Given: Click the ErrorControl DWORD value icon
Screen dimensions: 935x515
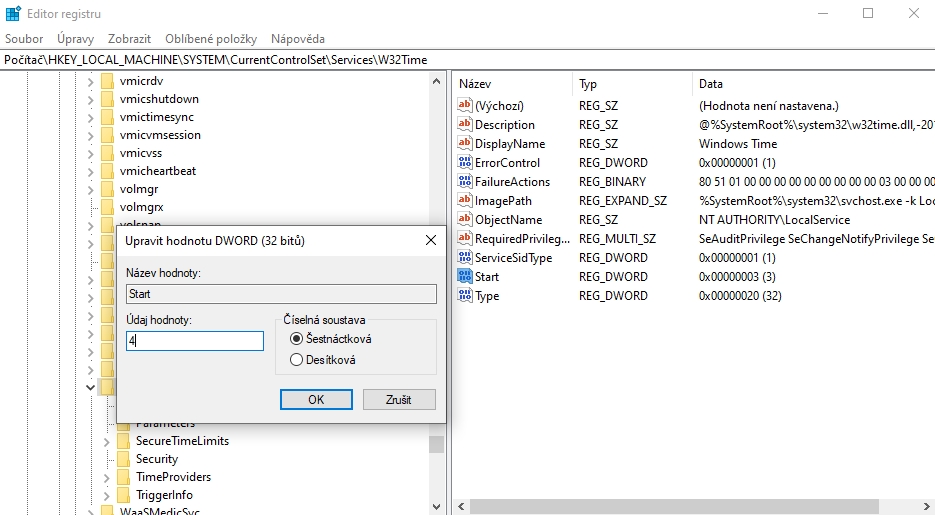Looking at the screenshot, I should 465,162.
